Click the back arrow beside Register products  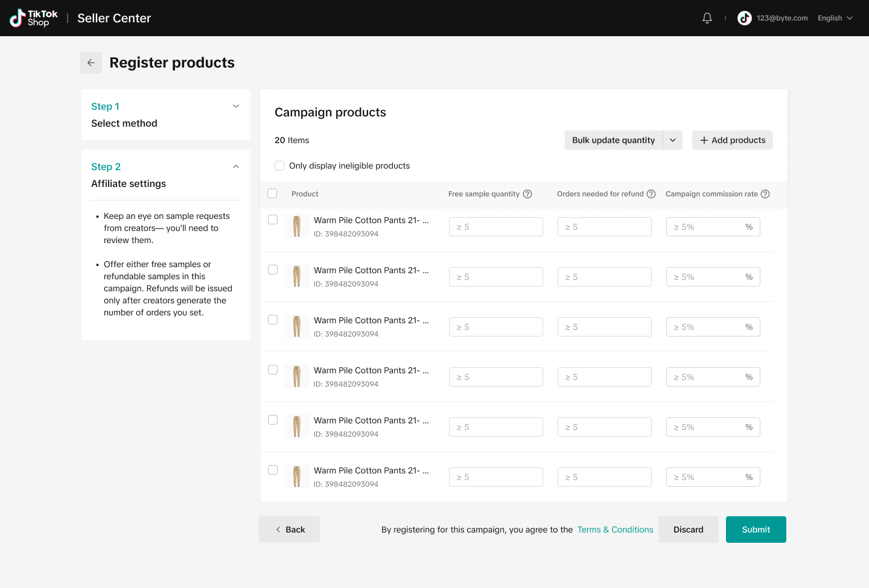pos(91,63)
